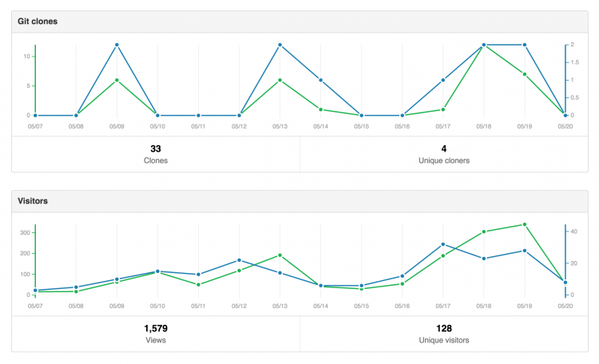
Task: Click blue 05/09 peak point in Git clones
Action: pos(117,45)
